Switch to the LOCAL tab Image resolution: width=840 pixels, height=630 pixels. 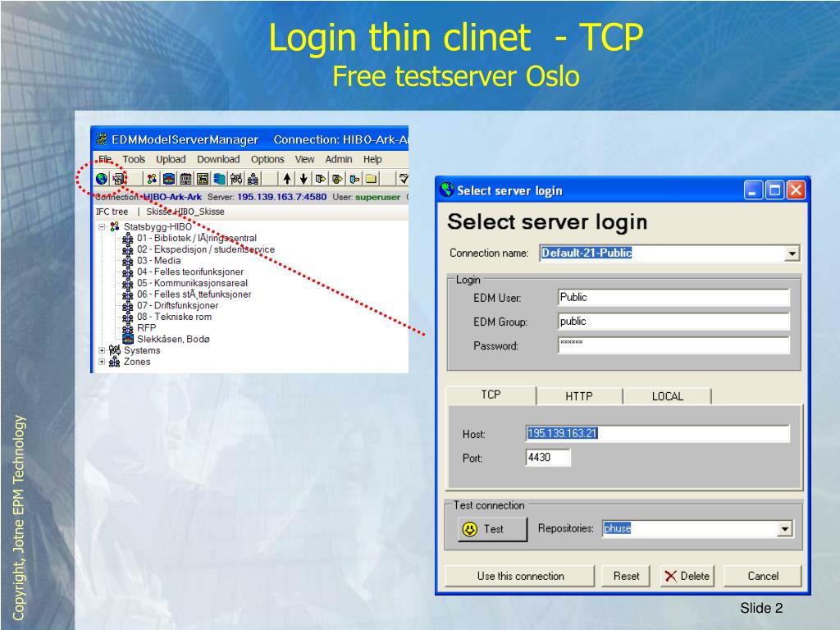click(x=668, y=396)
